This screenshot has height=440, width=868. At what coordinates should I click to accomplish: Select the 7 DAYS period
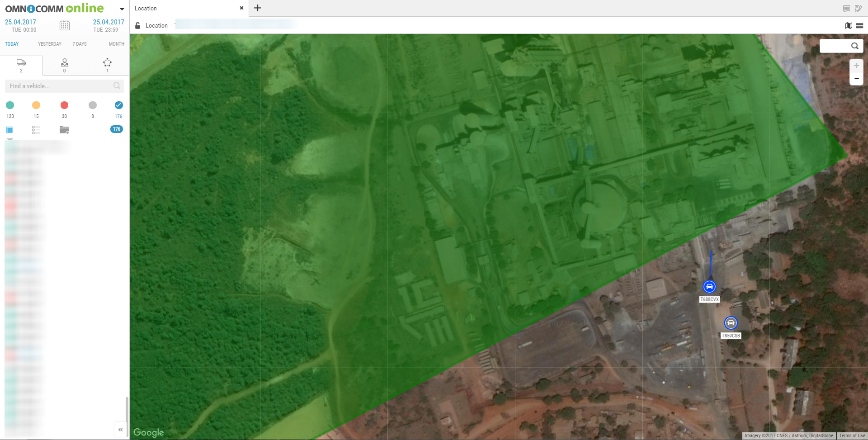pos(80,44)
